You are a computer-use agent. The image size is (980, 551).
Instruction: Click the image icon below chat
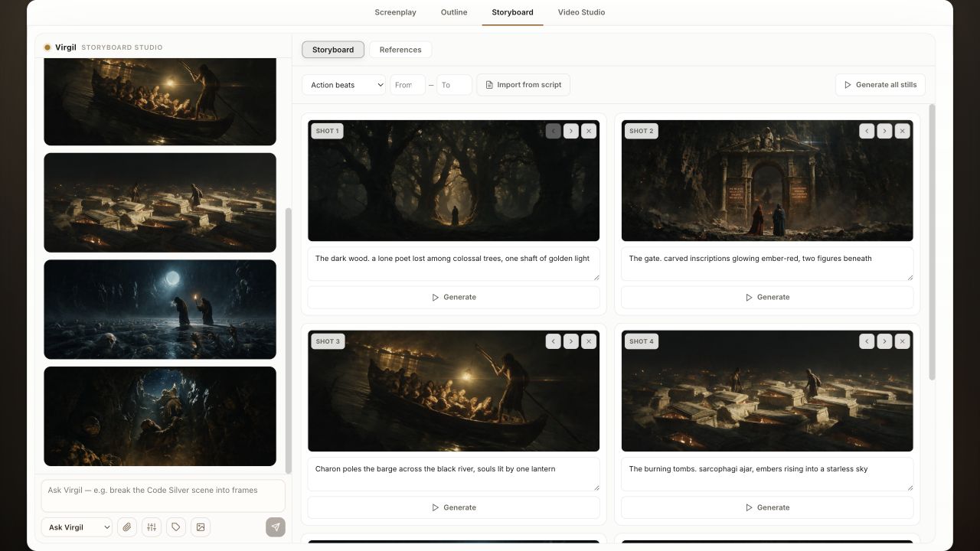coord(201,527)
